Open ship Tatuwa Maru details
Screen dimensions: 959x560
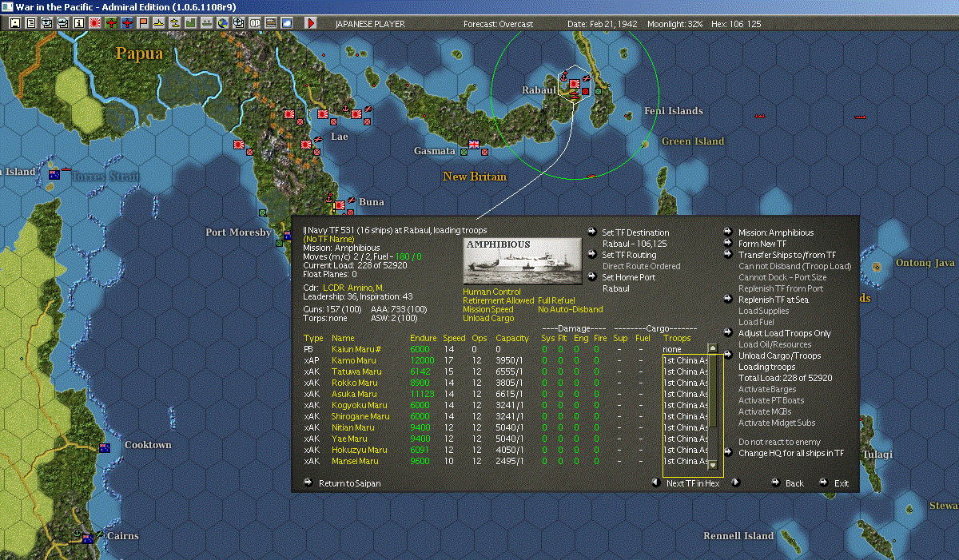point(356,372)
